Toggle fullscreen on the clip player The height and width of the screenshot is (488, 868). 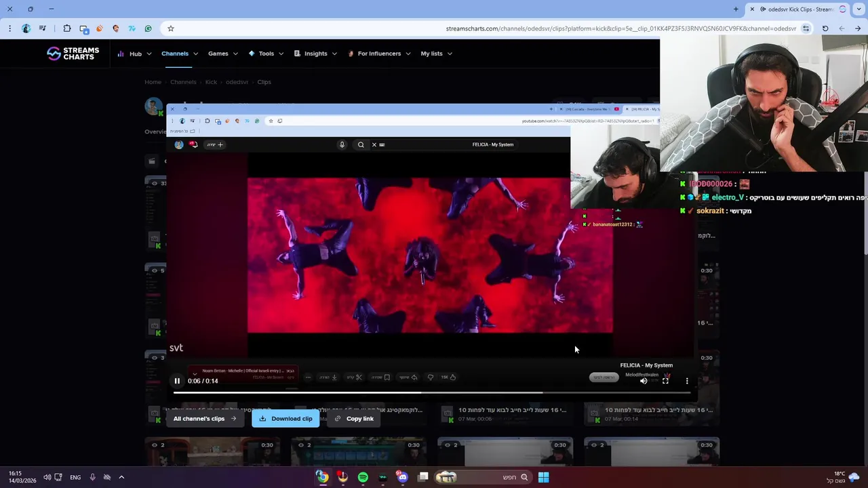(x=665, y=381)
